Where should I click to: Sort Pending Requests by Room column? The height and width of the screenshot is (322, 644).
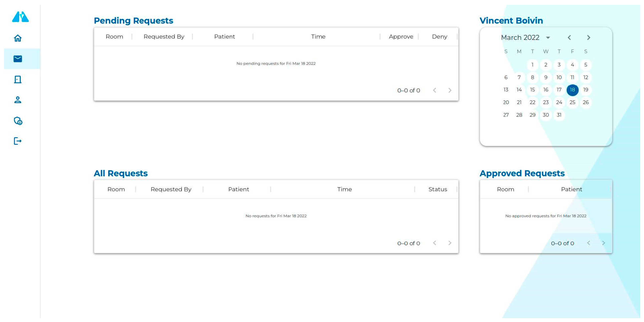(114, 37)
